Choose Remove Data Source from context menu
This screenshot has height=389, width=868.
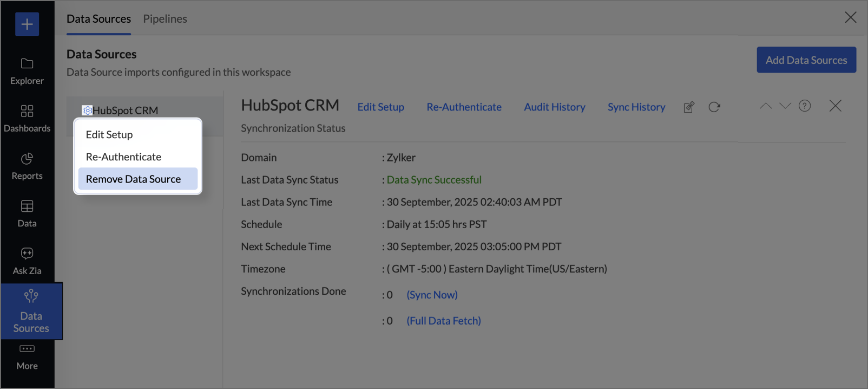tap(133, 179)
